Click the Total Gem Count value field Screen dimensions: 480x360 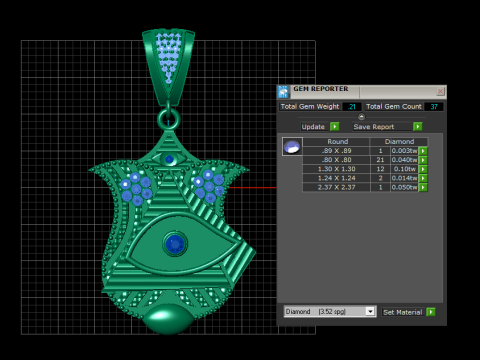pyautogui.click(x=434, y=107)
